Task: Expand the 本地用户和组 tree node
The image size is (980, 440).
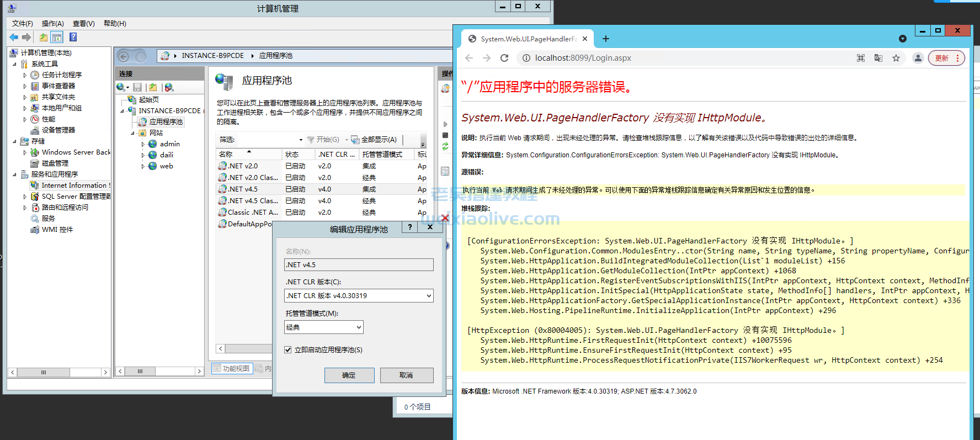Action: pos(25,108)
